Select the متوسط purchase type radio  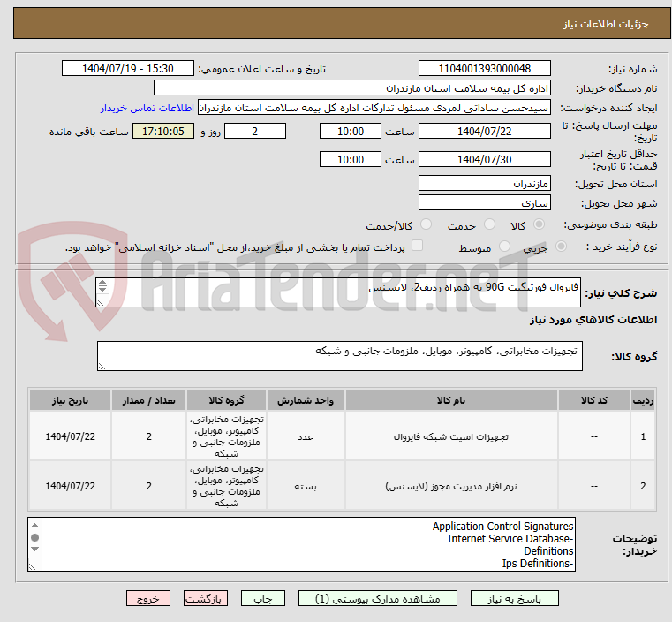[x=505, y=246]
